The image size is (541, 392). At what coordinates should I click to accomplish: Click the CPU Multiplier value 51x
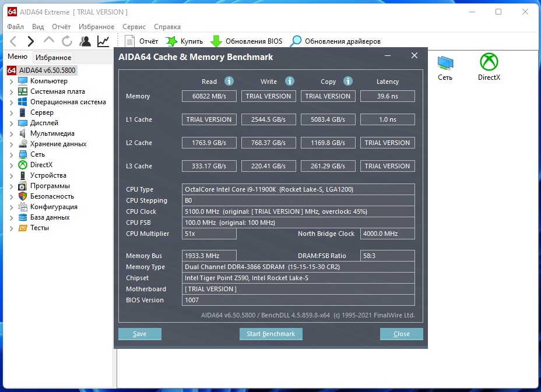coord(209,234)
